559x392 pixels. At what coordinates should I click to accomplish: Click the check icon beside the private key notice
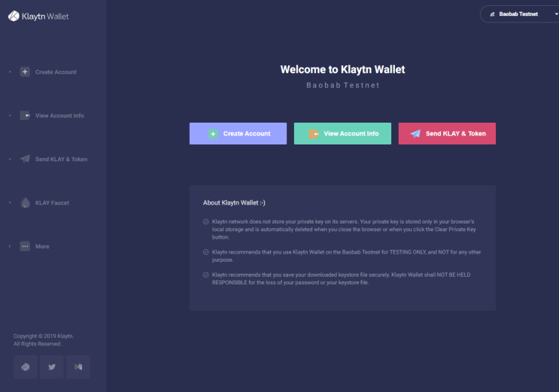point(205,222)
